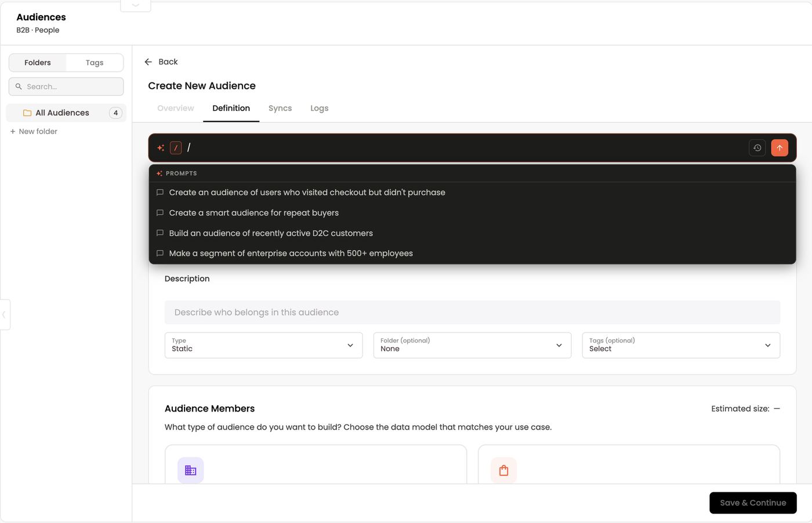Click the purple building data model icon

point(190,470)
